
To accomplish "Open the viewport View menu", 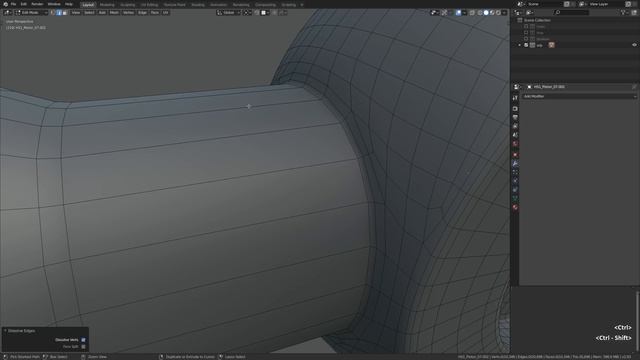I will (76, 13).
